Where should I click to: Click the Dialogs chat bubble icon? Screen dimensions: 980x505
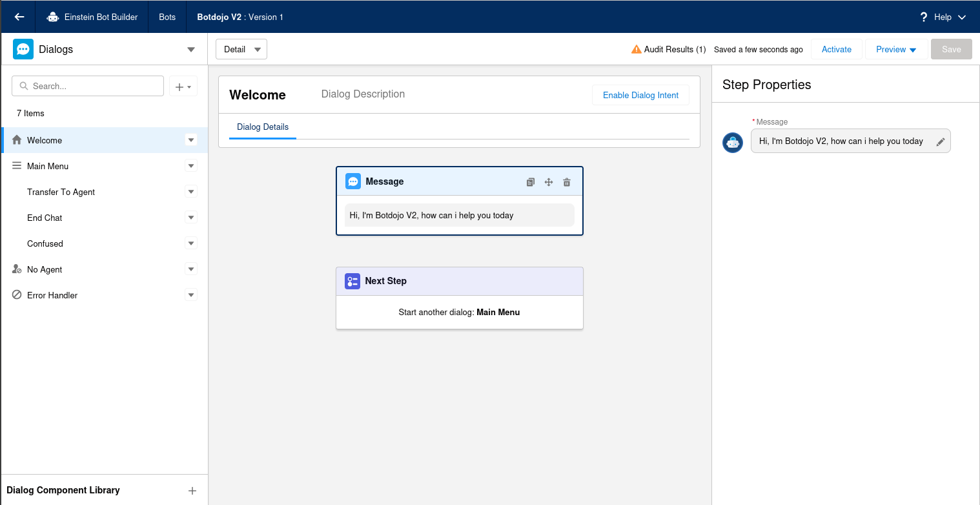[x=23, y=49]
